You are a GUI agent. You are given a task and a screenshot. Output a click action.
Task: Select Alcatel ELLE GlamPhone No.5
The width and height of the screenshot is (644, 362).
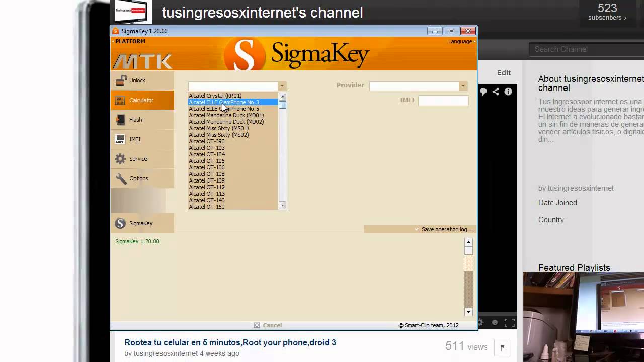233,109
